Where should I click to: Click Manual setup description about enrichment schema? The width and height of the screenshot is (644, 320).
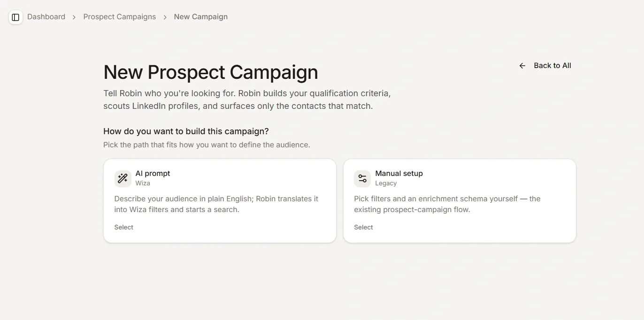pos(447,204)
